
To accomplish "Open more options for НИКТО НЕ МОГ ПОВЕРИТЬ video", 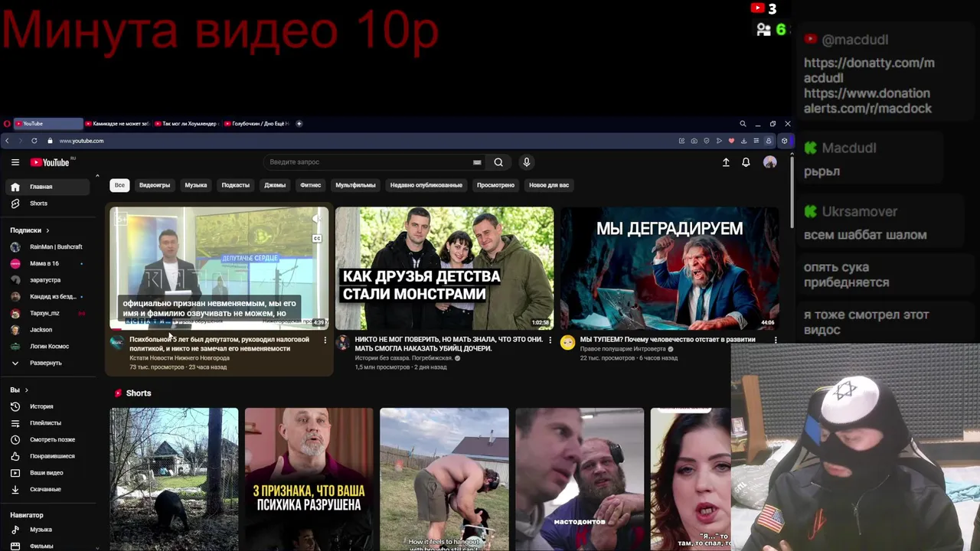I will pos(550,340).
